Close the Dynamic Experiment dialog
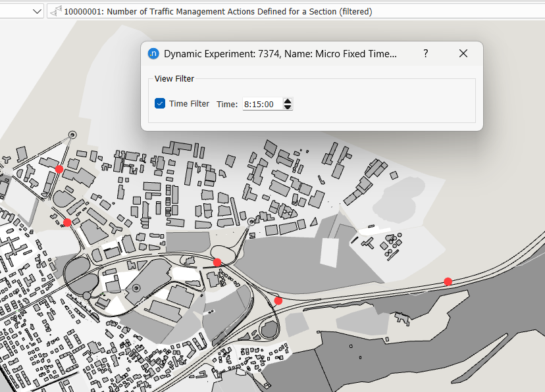Viewport: 545px width, 392px height. click(x=463, y=53)
